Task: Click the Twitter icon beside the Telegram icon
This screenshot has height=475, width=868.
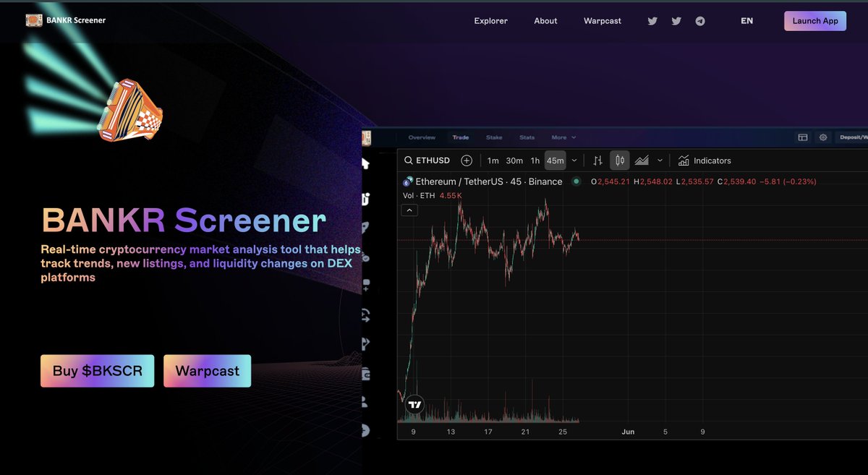Action: point(676,21)
